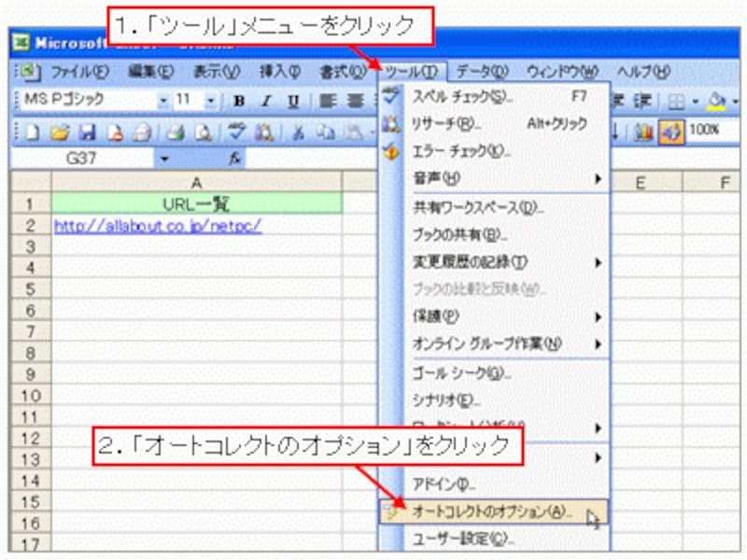Click the error check icon beside エラー チェック
747x560 pixels.
click(391, 151)
